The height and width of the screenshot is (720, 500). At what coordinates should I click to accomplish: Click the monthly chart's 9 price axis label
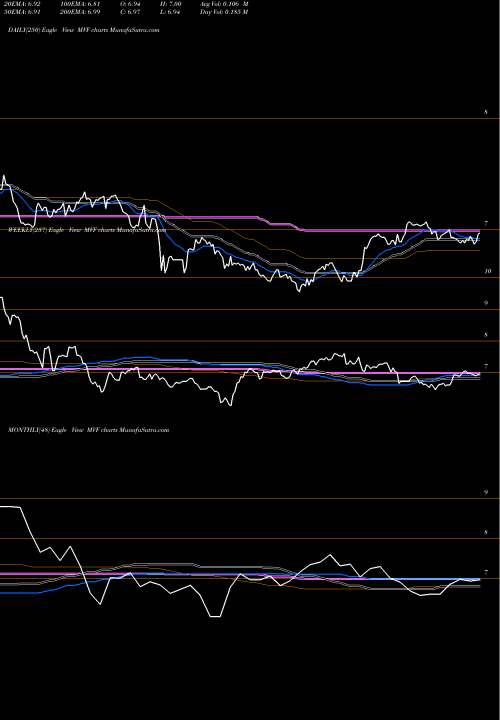click(486, 492)
